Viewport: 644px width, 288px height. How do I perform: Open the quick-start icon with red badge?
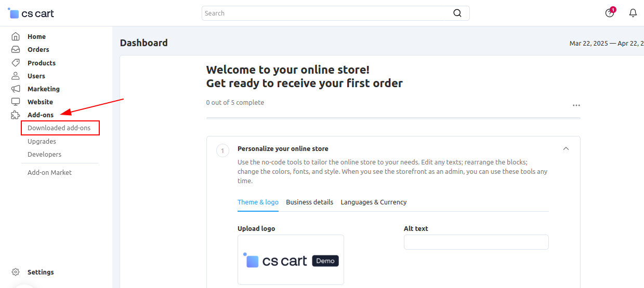610,13
